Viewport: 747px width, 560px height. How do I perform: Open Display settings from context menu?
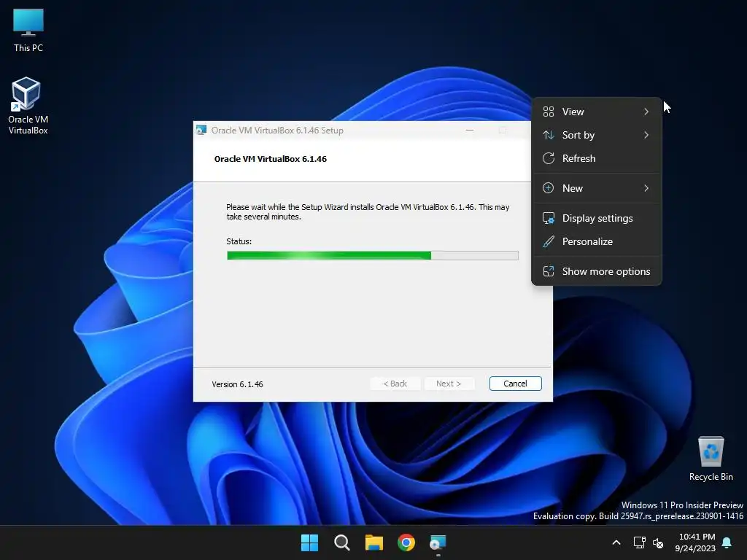click(596, 218)
